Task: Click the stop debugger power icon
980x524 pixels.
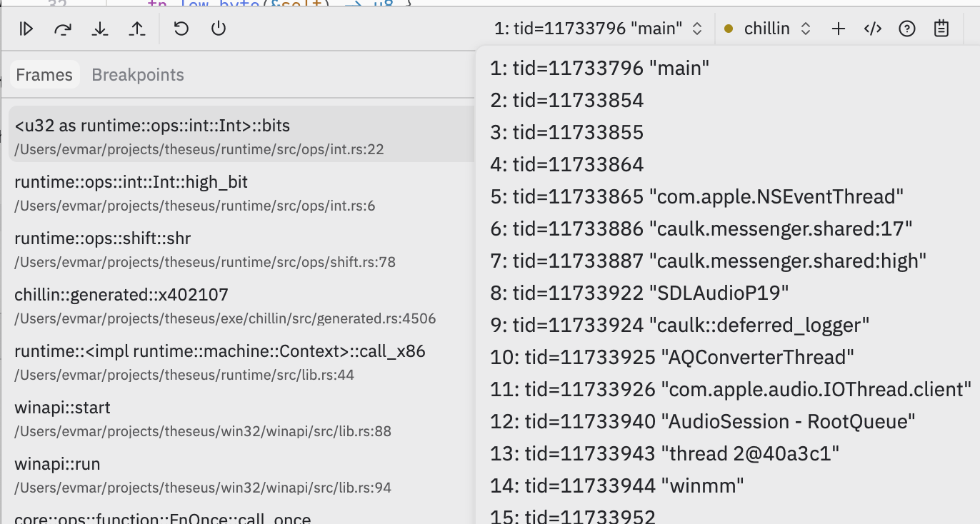Action: click(x=219, y=29)
